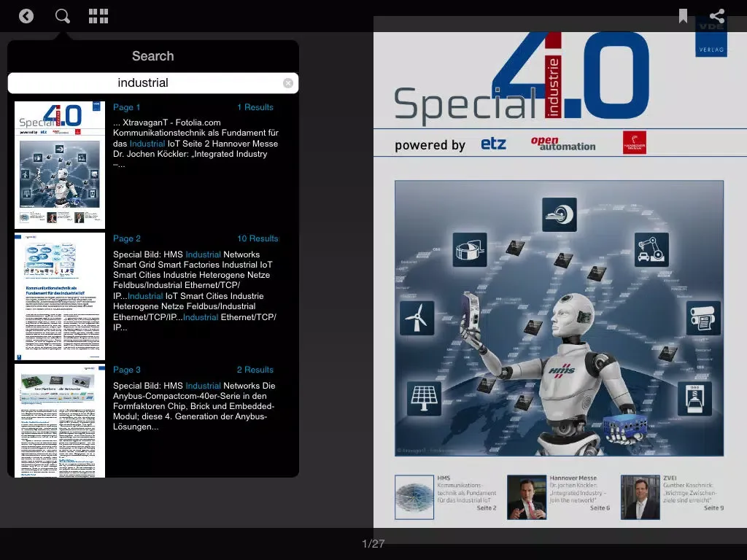This screenshot has height=560, width=747.
Task: Click the storage tank factory icon
Action: [470, 249]
